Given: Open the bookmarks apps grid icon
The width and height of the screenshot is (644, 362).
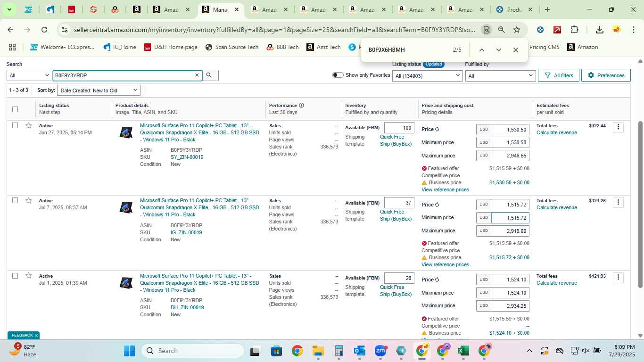Looking at the screenshot, I should pyautogui.click(x=12, y=47).
